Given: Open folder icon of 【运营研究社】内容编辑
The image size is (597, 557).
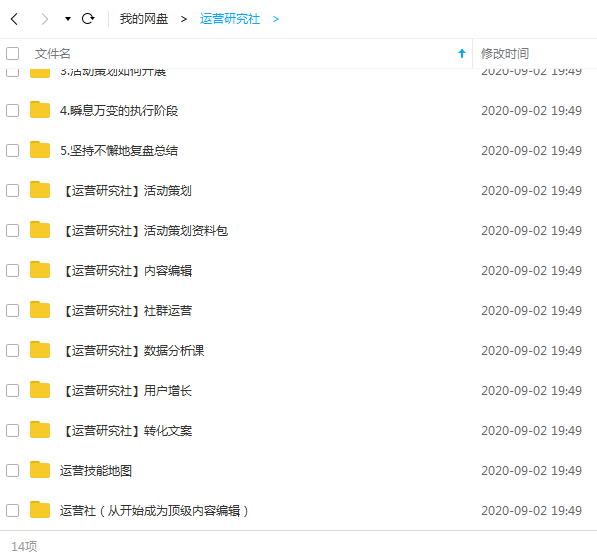Looking at the screenshot, I should pyautogui.click(x=40, y=270).
